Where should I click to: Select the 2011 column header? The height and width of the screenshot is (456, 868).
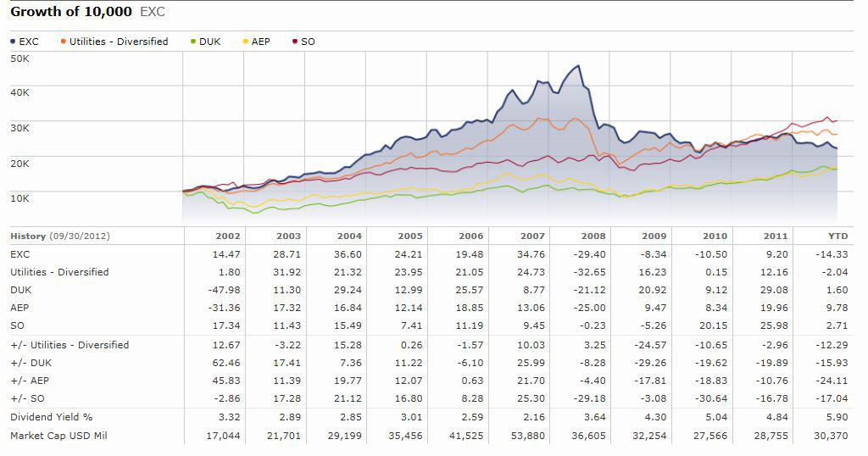[x=776, y=236]
